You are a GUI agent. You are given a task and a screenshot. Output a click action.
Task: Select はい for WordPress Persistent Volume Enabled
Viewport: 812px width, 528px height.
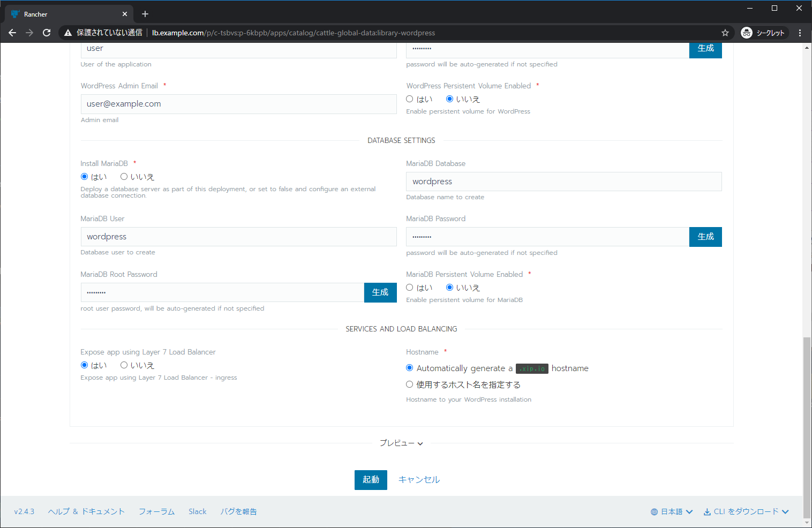[x=410, y=99]
